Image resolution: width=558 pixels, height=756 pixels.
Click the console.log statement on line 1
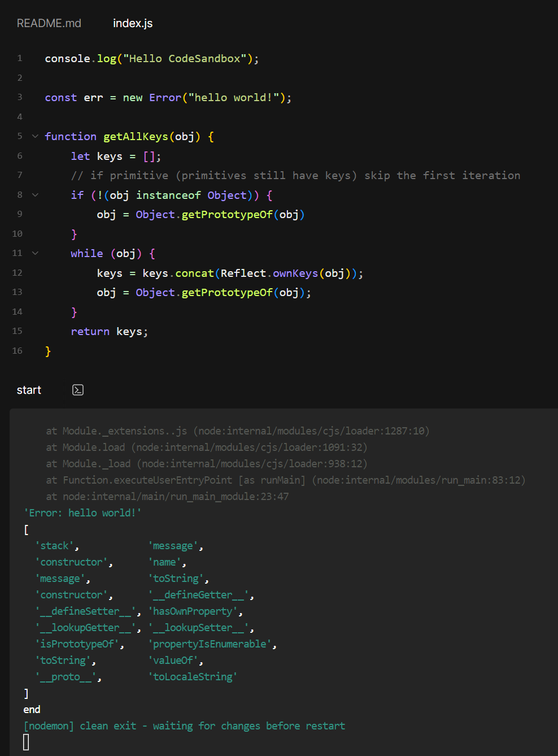click(x=152, y=58)
